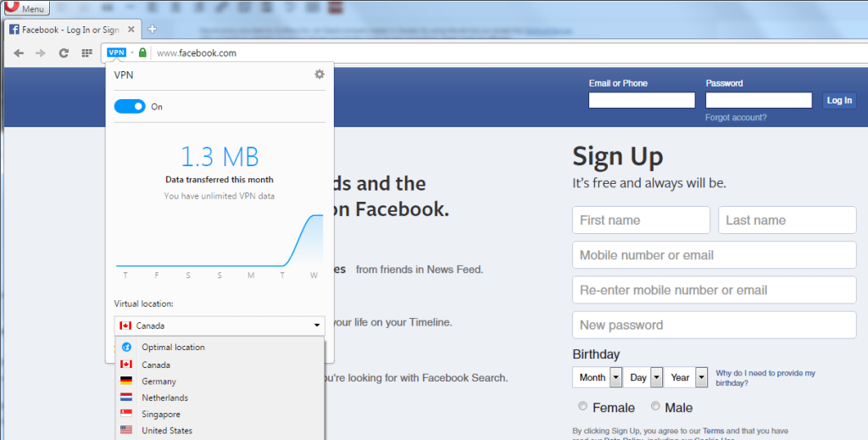Image resolution: width=868 pixels, height=440 pixels.
Task: Choose Canada from location list
Action: [220, 365]
